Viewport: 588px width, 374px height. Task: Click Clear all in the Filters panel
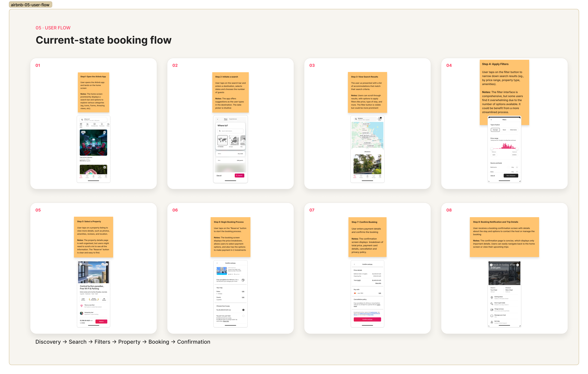[493, 176]
